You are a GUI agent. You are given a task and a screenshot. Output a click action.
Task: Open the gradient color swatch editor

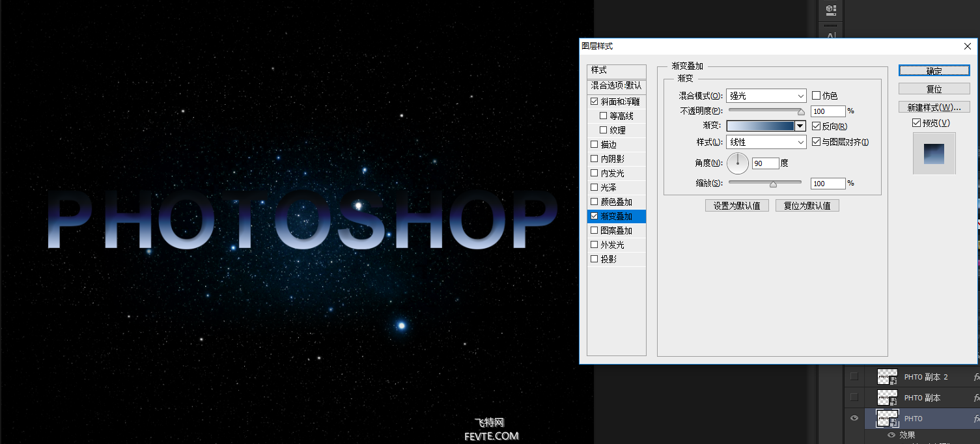[761, 126]
